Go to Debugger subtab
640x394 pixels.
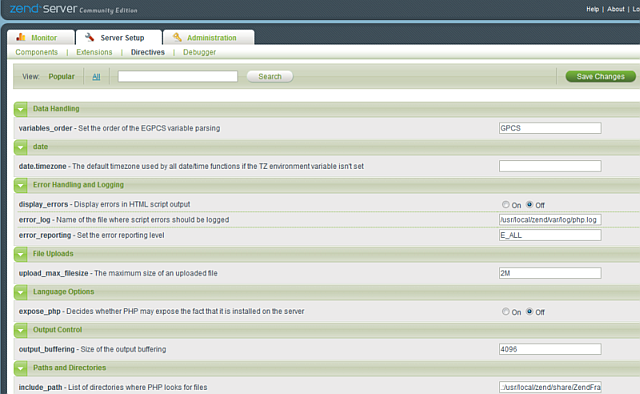tap(199, 52)
